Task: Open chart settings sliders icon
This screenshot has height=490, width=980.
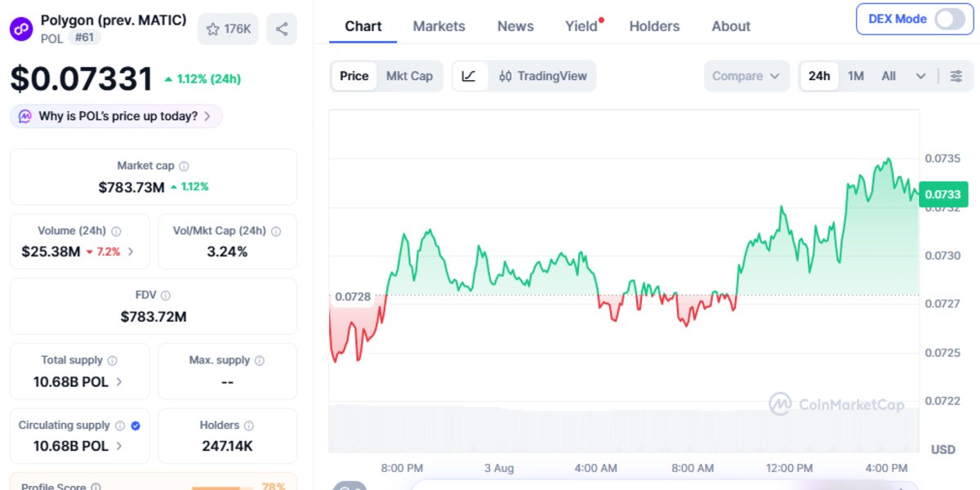Action: [x=956, y=76]
